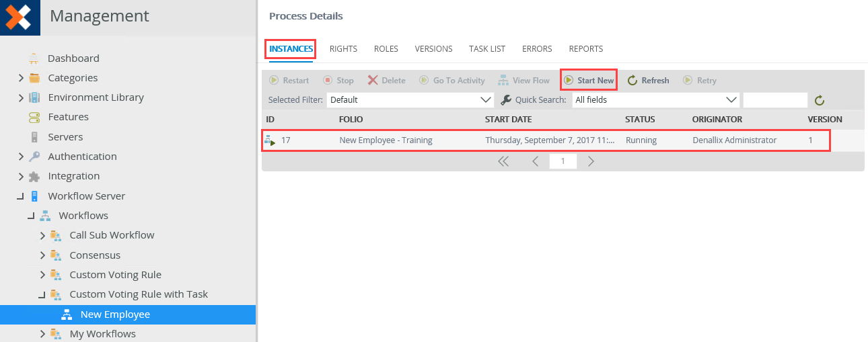Switch to the Rights tab

click(x=343, y=49)
